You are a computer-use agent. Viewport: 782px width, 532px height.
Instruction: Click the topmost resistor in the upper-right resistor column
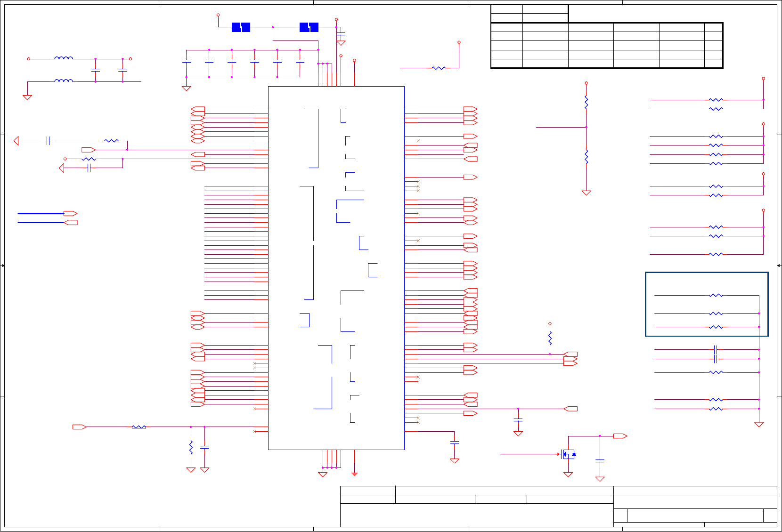(x=716, y=100)
